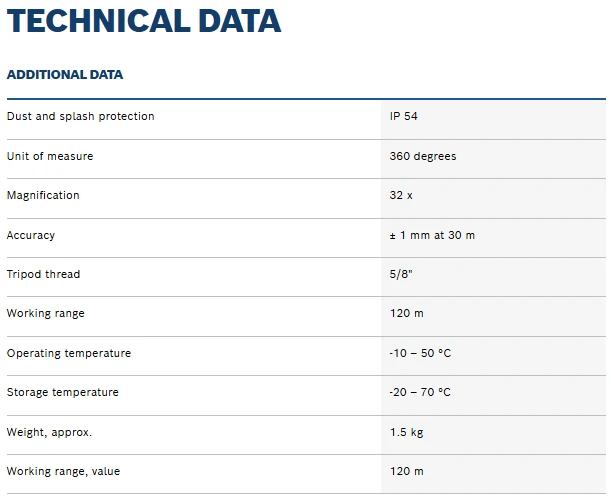This screenshot has width=611, height=500.
Task: Select the 5/8" tripod thread value
Action: pos(401,274)
